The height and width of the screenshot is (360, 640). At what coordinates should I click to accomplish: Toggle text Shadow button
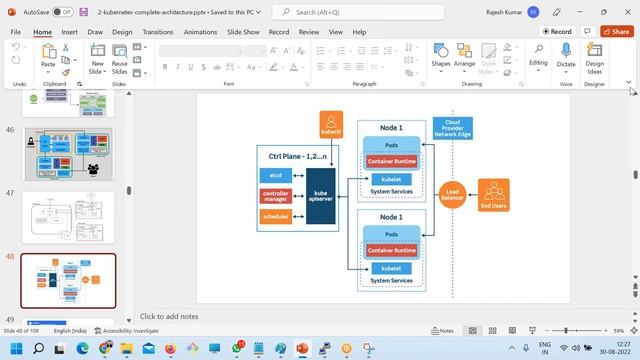click(x=203, y=67)
